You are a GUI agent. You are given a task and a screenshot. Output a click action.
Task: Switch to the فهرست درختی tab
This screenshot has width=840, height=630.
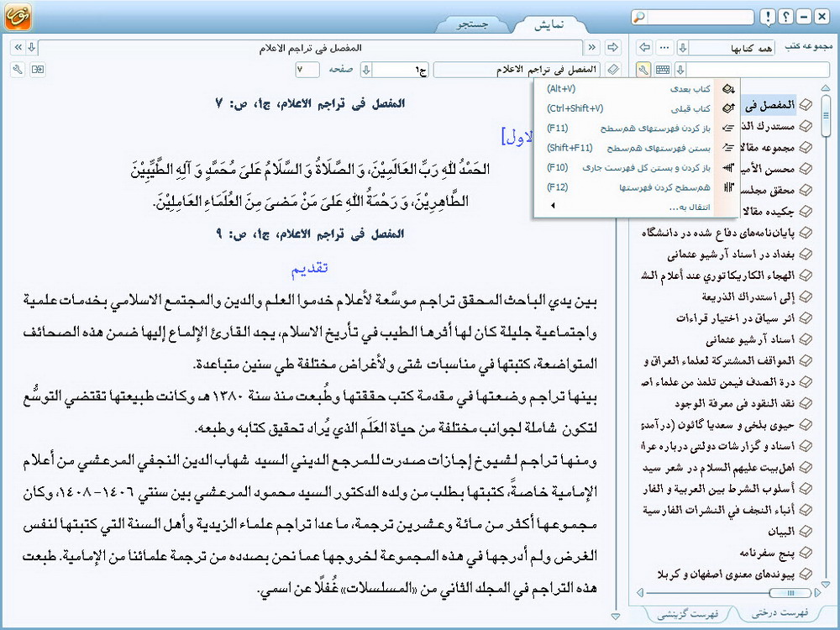pos(780,612)
